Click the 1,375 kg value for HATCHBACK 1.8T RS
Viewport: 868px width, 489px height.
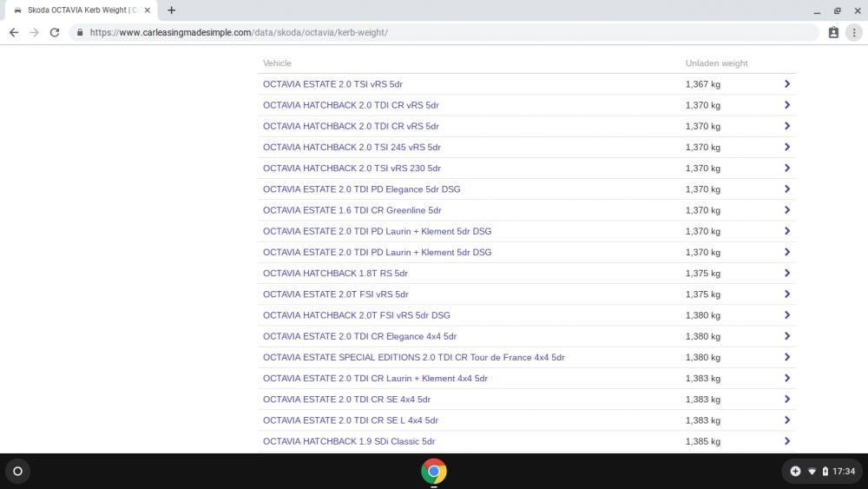(702, 274)
